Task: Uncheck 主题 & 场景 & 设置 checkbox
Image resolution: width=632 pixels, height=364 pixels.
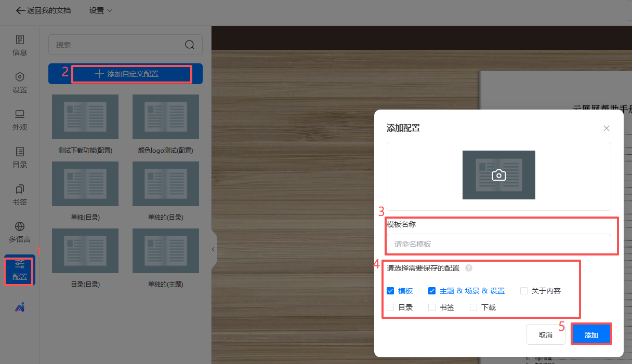Action: pos(432,291)
